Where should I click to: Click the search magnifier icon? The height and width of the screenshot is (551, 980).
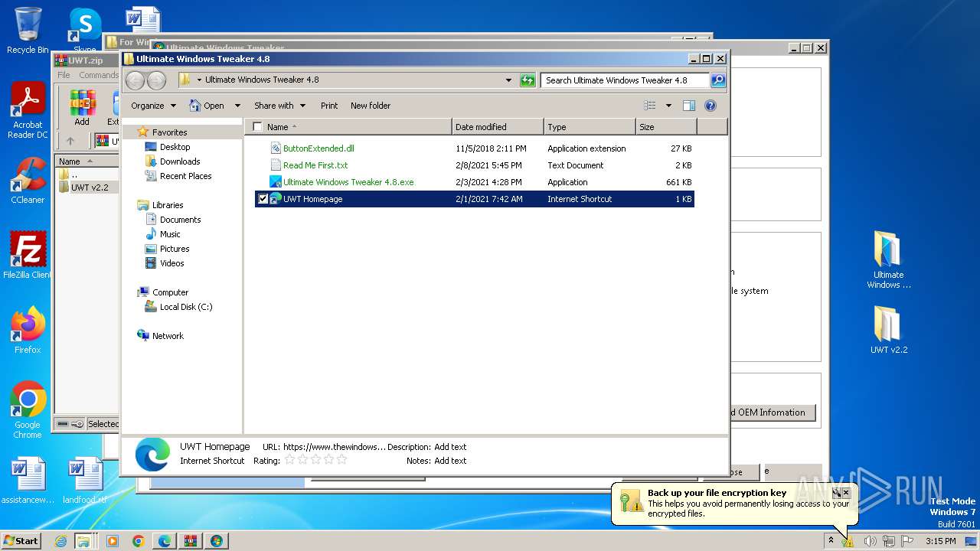[718, 80]
